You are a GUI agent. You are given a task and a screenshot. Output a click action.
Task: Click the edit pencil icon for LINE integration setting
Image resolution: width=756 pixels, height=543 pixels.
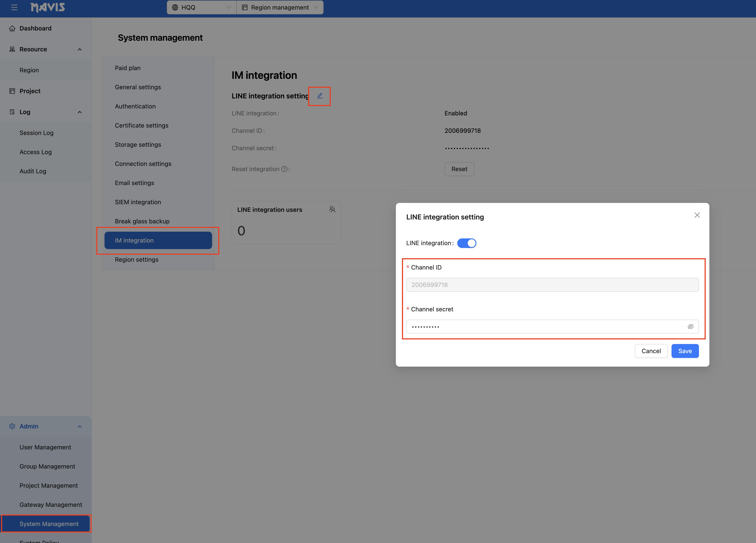(x=320, y=96)
